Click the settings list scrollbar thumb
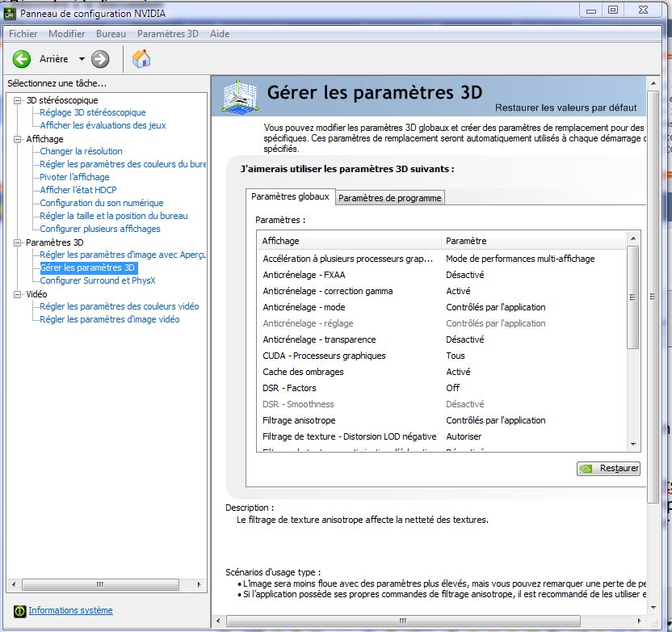This screenshot has height=632, width=672. click(x=633, y=297)
